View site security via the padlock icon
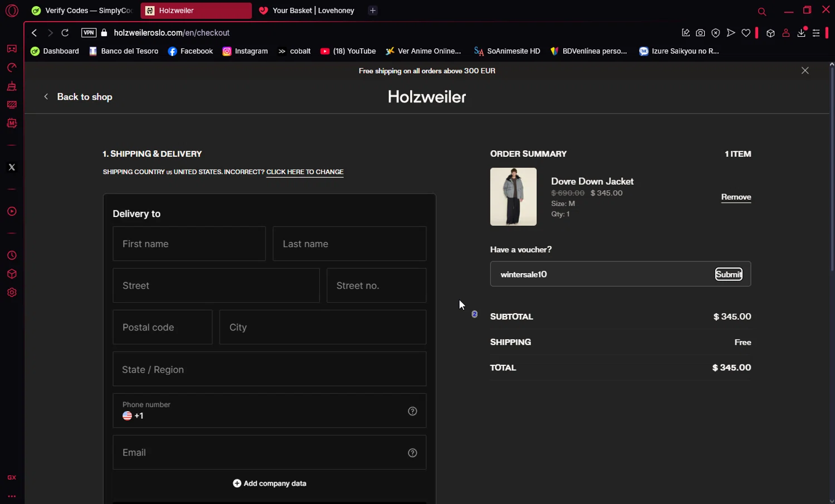The width and height of the screenshot is (835, 504). click(x=104, y=33)
